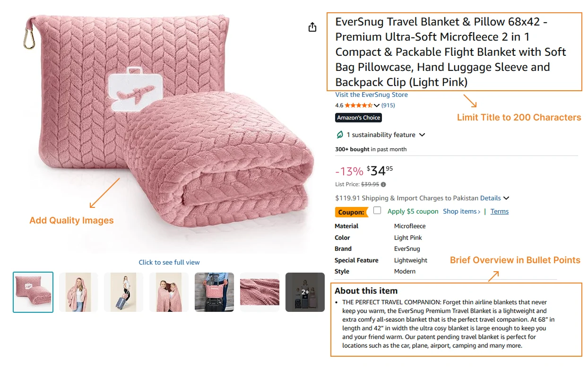Expand the shipping Details chevron
Screen dimensions: 588x369
pos(506,198)
